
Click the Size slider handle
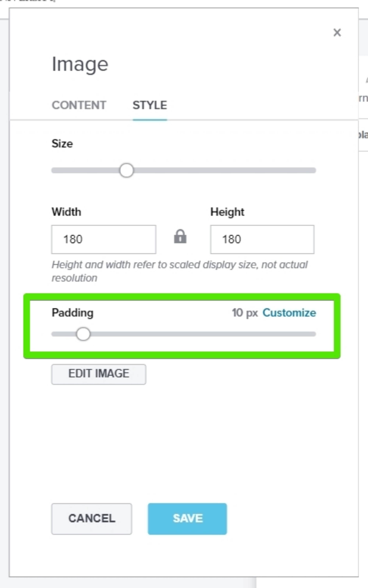(126, 170)
